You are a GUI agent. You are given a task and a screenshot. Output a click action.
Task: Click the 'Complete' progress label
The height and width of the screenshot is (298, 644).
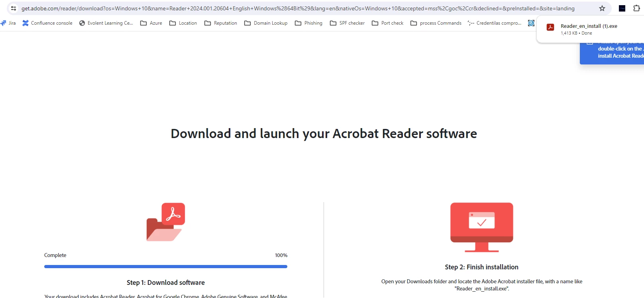click(55, 255)
